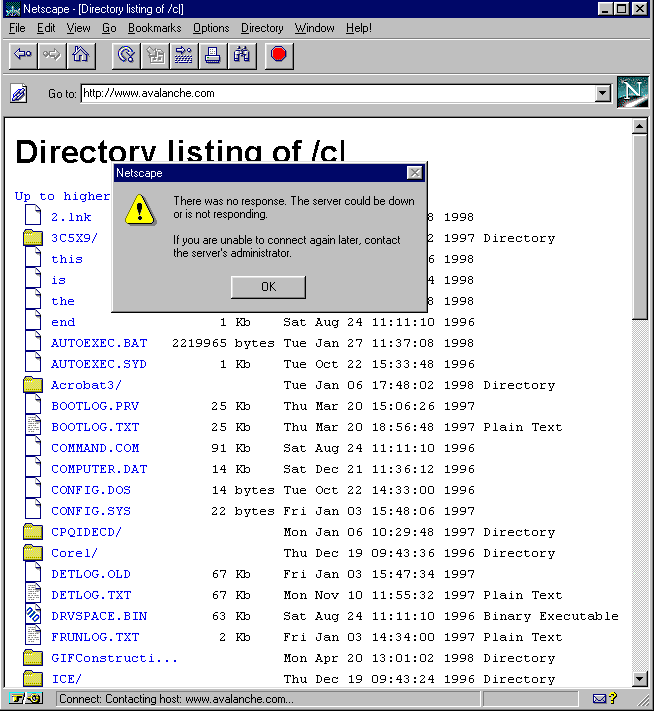The height and width of the screenshot is (711, 654).
Task: Open the Bookmarks menu
Action: 155,28
